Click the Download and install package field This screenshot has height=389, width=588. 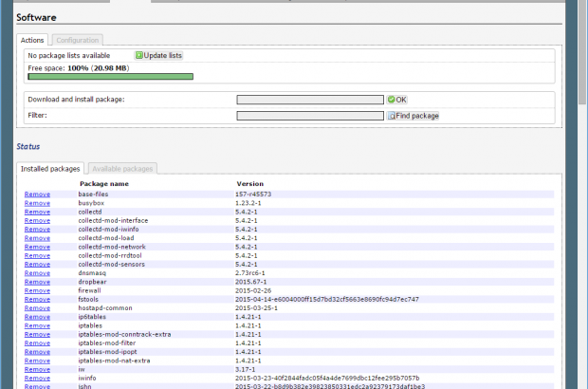point(310,100)
